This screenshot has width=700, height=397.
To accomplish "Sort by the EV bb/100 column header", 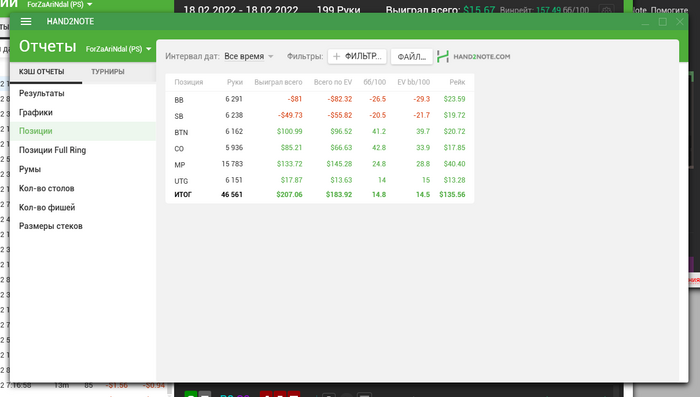I will point(413,82).
